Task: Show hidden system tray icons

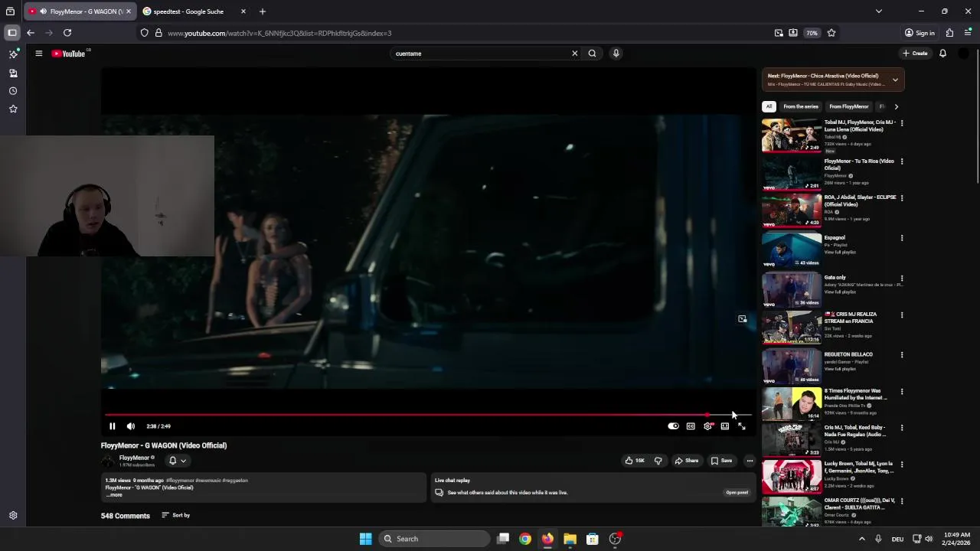Action: (x=861, y=539)
